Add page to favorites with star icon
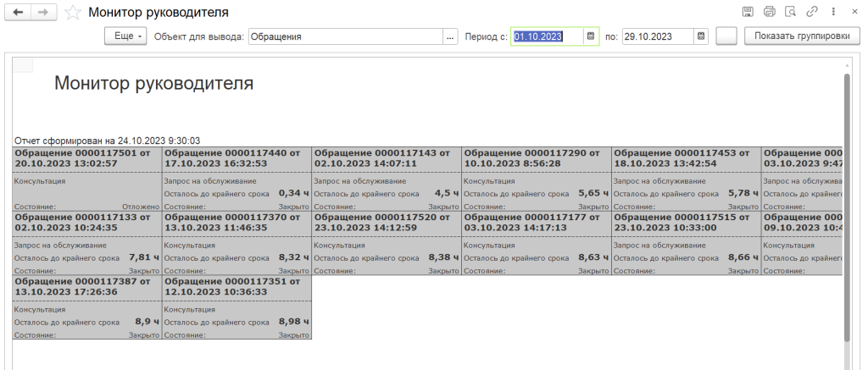The height and width of the screenshot is (370, 868). [x=74, y=13]
